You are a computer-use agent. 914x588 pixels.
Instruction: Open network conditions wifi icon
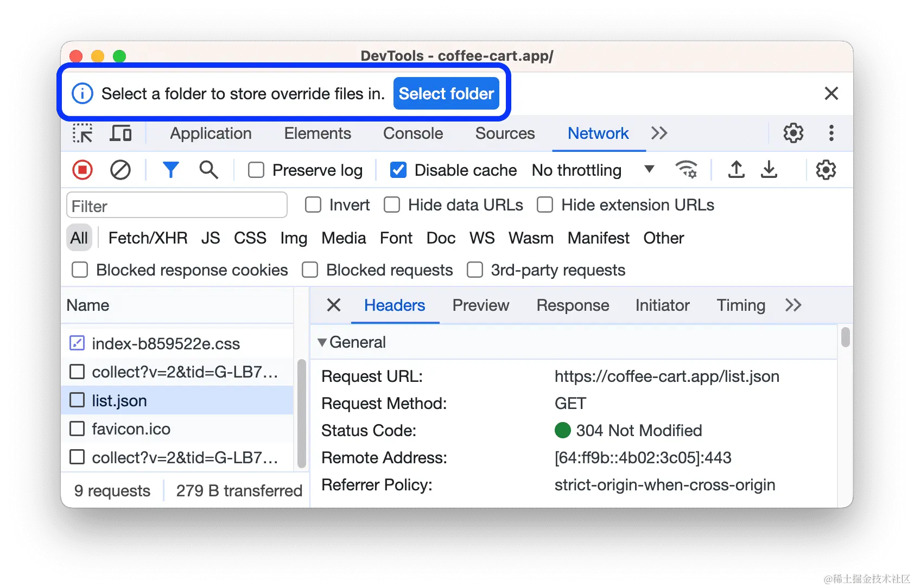pyautogui.click(x=687, y=170)
